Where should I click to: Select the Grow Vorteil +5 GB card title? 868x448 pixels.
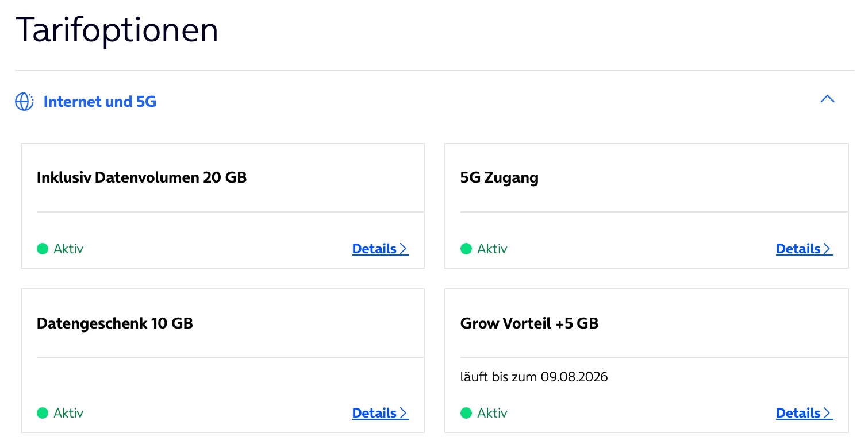(x=529, y=323)
